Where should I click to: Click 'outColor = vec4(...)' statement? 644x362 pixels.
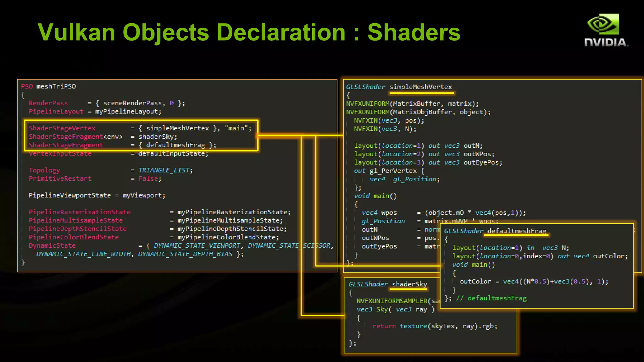[534, 282]
